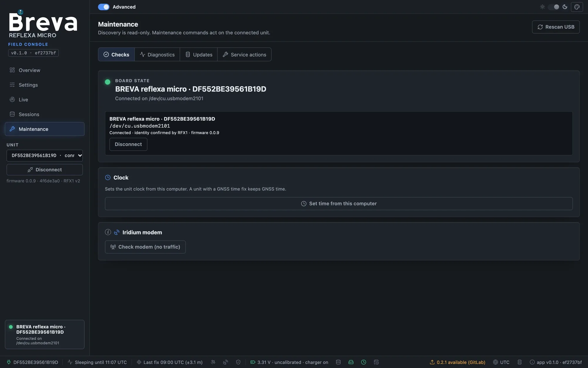The image size is (588, 368).
Task: Click Sleeping until 11:07 UTC status
Action: (97, 362)
